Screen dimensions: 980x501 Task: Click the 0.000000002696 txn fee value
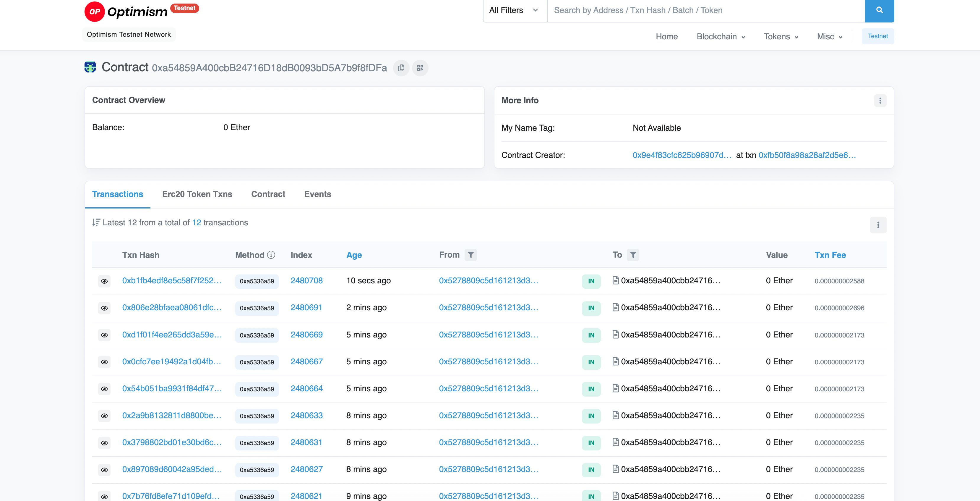click(839, 308)
